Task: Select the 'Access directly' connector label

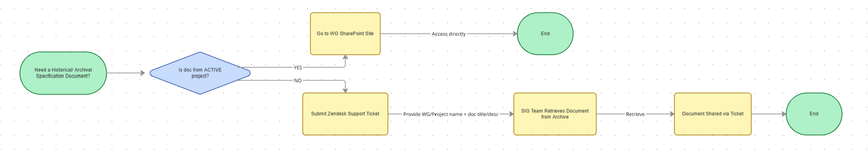Action: click(x=449, y=34)
